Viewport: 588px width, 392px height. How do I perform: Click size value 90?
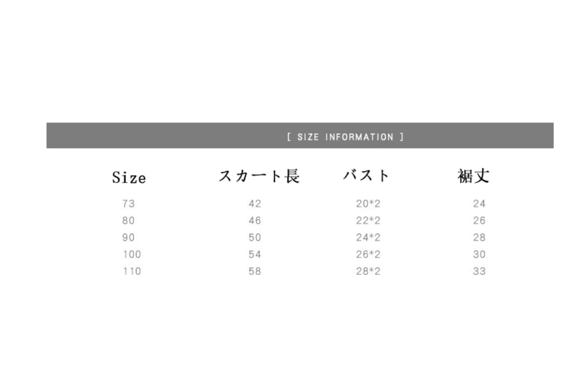(129, 237)
